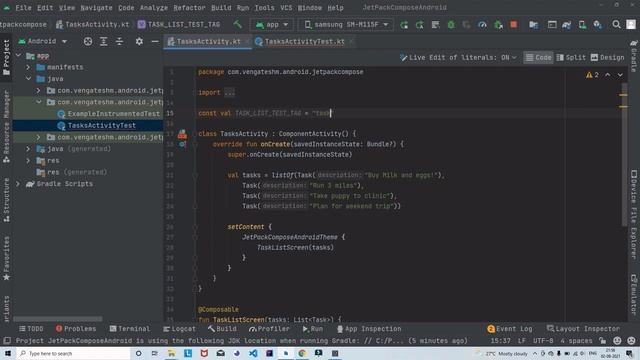Switch editor to Code view

point(538,58)
